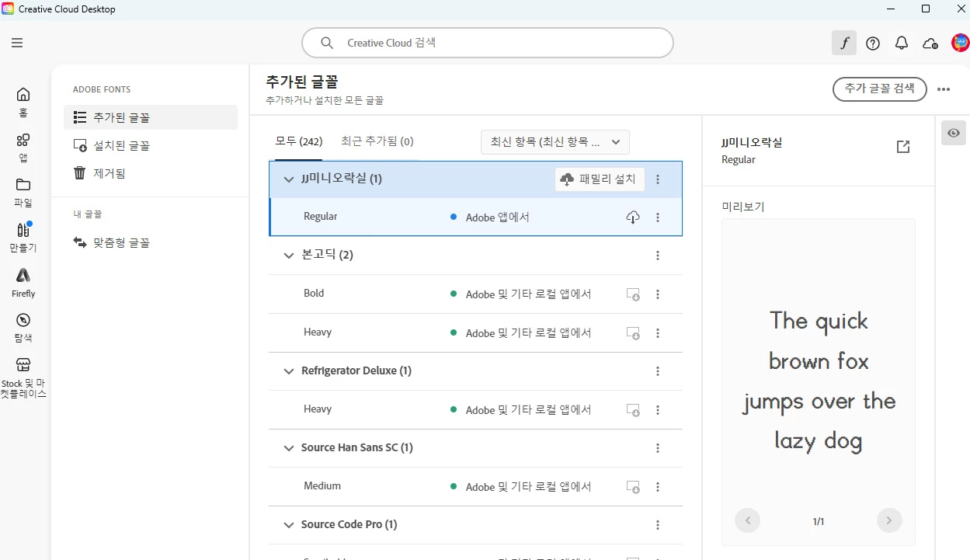Click install icon for Refrigerator Deluxe Heavy
This screenshot has width=970, height=560.
(633, 410)
